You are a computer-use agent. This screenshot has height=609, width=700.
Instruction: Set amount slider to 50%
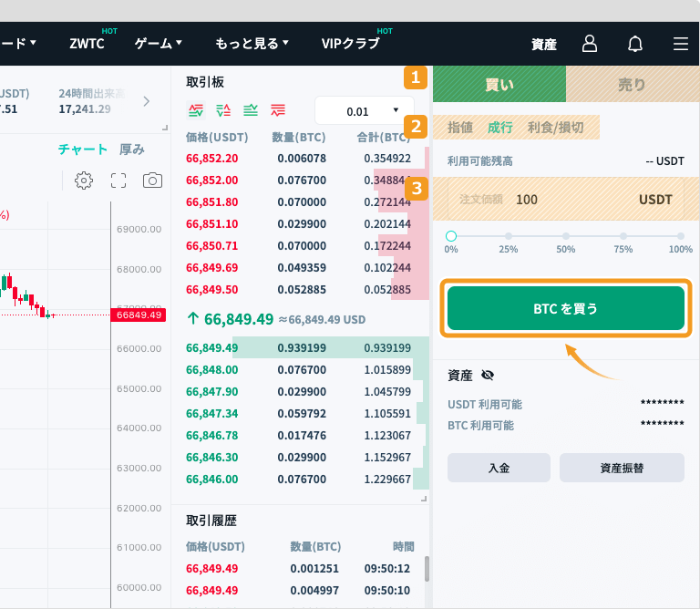[566, 236]
